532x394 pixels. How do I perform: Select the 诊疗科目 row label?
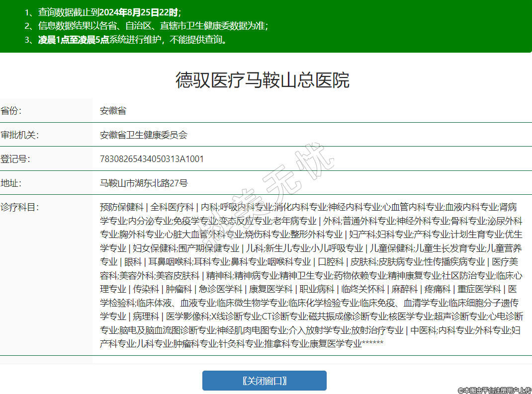(x=19, y=207)
